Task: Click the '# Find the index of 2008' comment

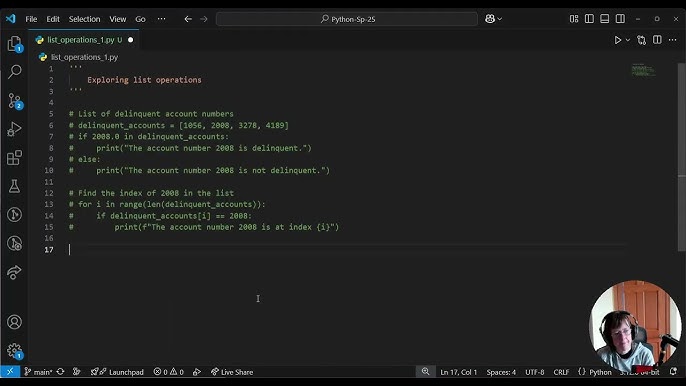Action: (x=151, y=193)
